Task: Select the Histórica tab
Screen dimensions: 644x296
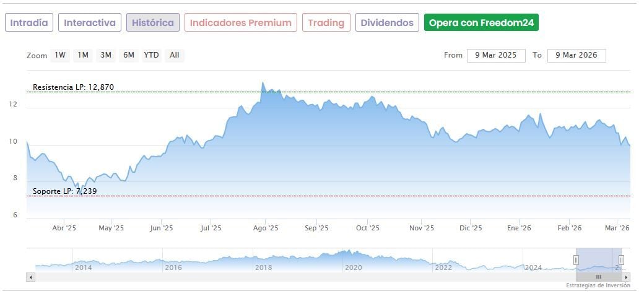Action: coord(153,23)
